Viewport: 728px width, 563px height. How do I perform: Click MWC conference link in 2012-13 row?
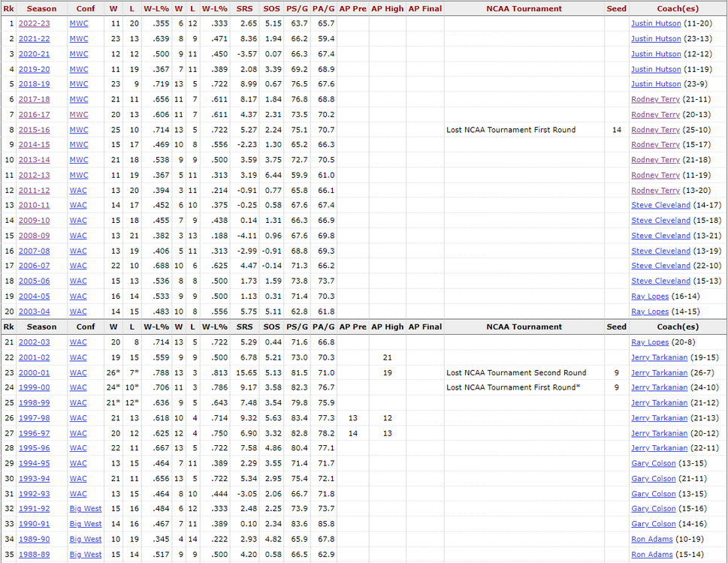click(79, 175)
